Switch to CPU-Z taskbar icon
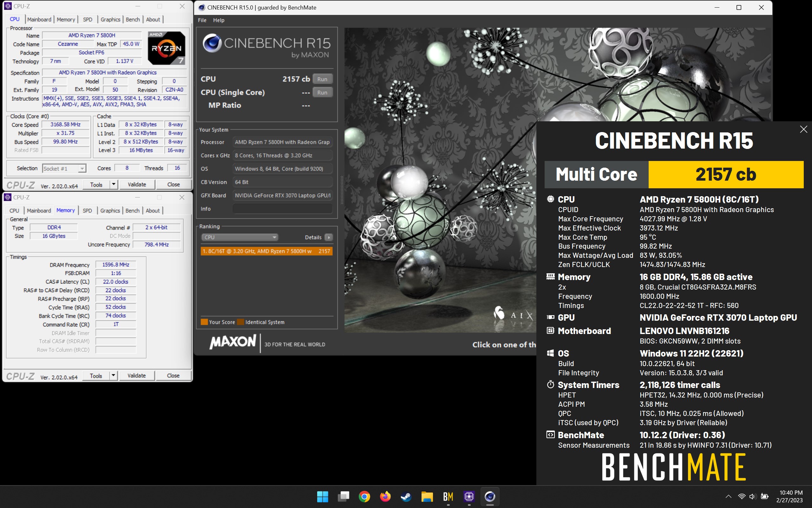This screenshot has height=508, width=812. [x=469, y=496]
